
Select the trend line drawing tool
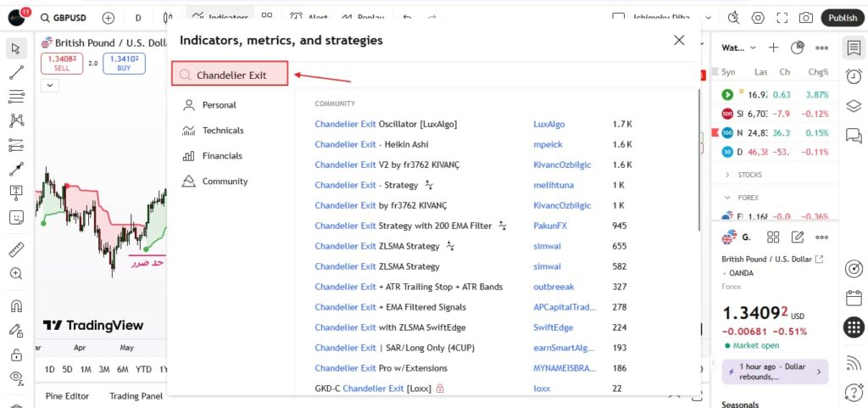15,73
